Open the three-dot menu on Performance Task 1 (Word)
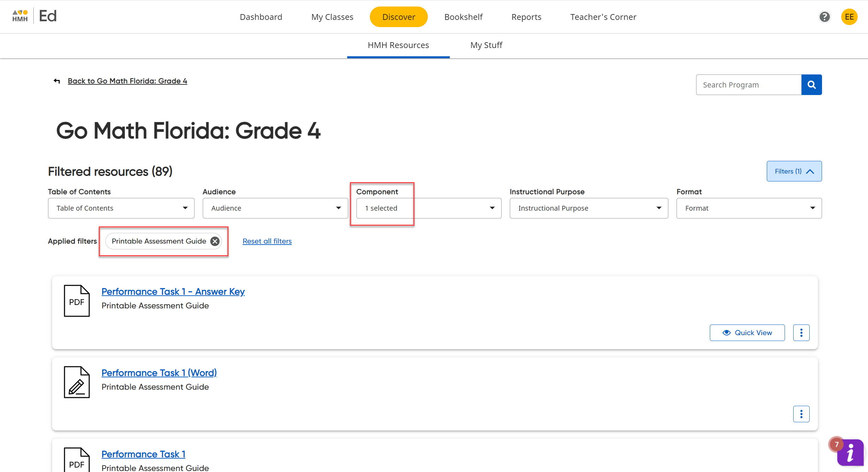Viewport: 868px width, 472px height. pyautogui.click(x=801, y=414)
